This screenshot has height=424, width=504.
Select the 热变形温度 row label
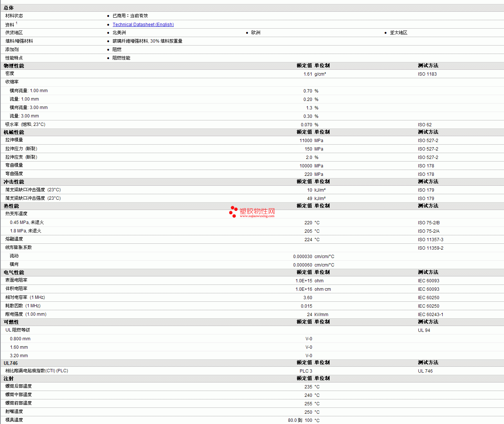16,214
